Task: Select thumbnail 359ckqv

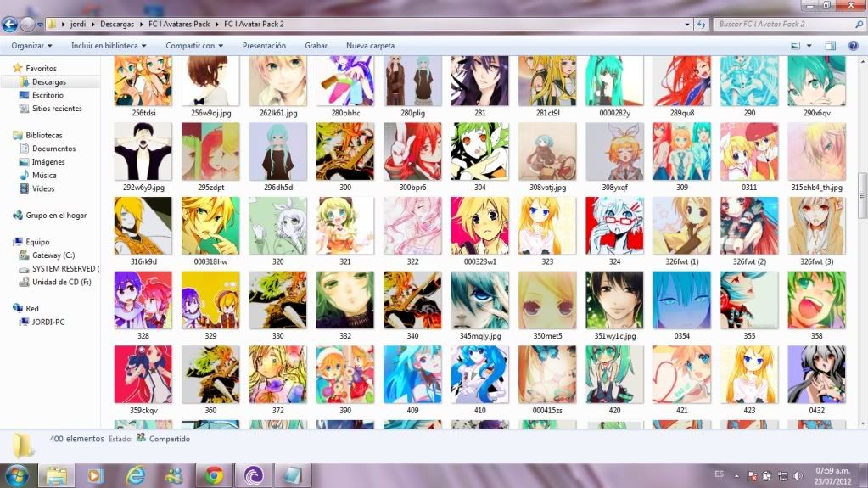Action: (x=143, y=374)
